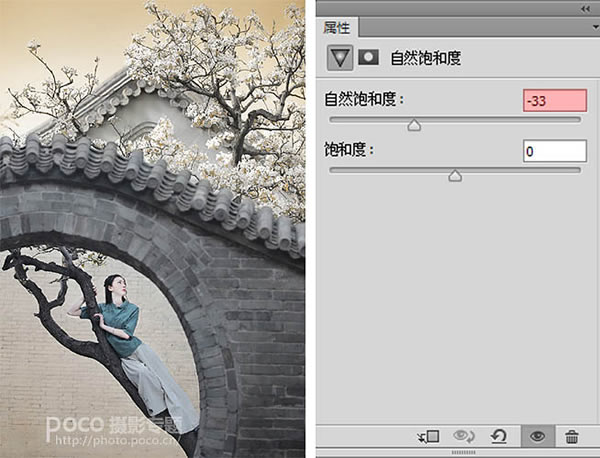Click the 饱和度: label text
The height and width of the screenshot is (458, 600).
[x=349, y=150]
